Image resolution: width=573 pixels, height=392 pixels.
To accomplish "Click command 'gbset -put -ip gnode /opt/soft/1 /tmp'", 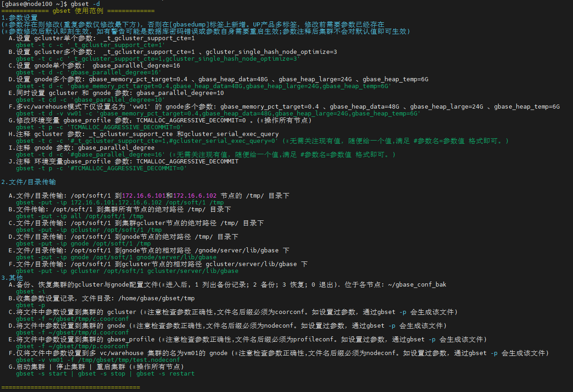I will point(83,243).
